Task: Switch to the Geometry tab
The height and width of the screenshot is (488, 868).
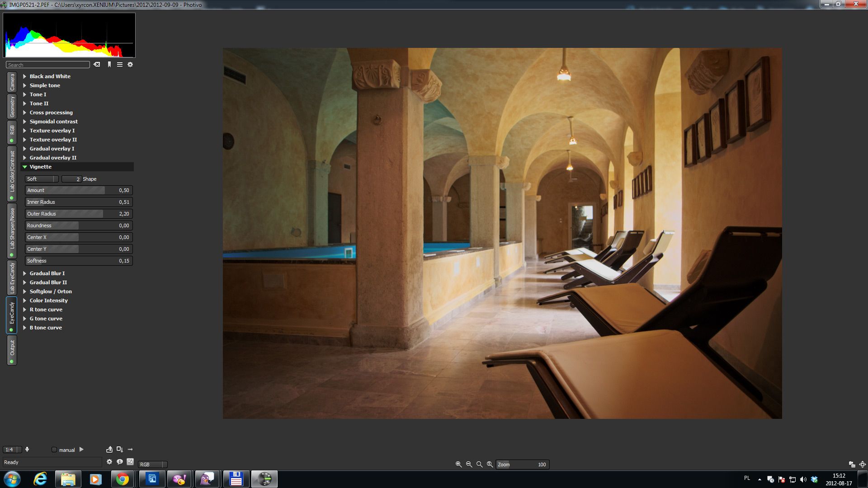Action: (x=12, y=107)
